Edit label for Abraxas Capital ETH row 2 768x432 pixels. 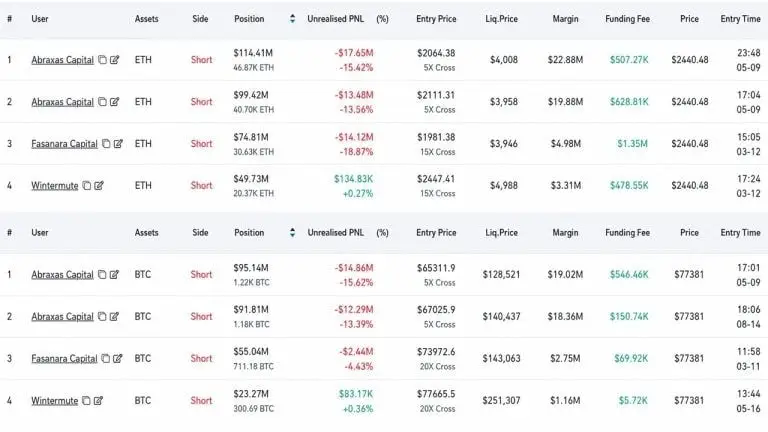click(x=115, y=102)
